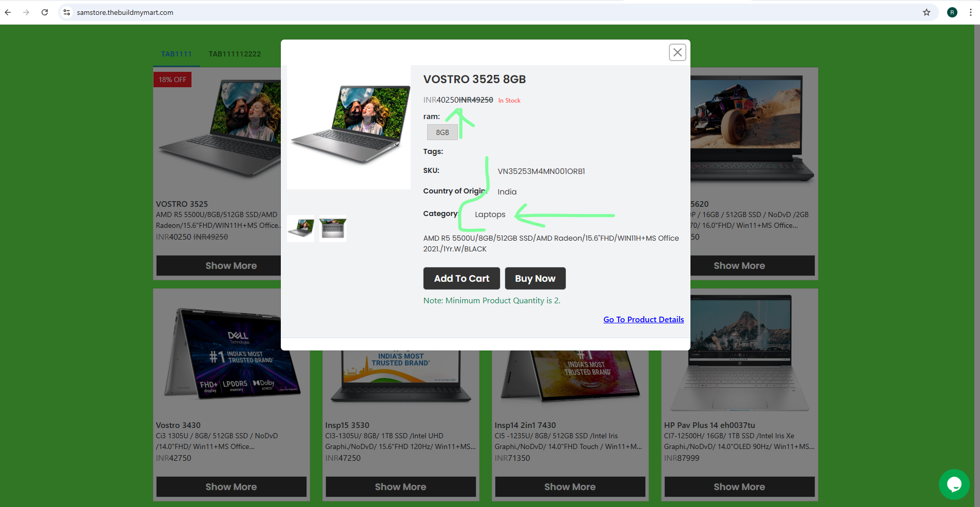Close the product quick view dialog
The height and width of the screenshot is (507, 980).
coord(678,52)
